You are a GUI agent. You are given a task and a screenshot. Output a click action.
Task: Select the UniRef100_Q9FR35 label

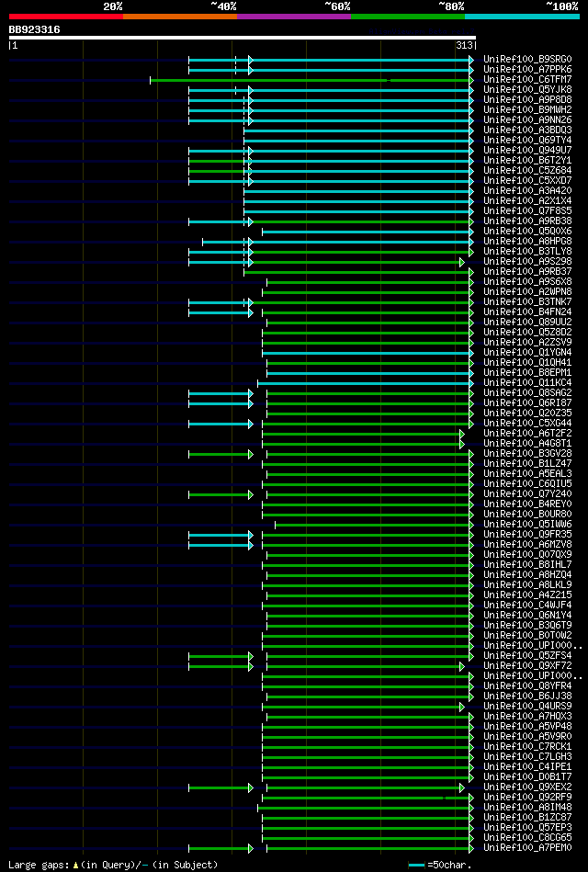click(x=528, y=535)
